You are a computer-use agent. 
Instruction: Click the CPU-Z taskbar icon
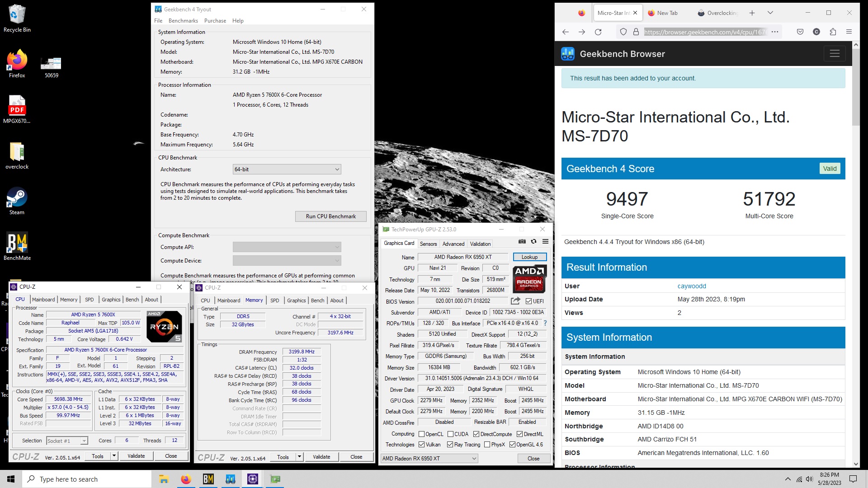(x=252, y=479)
